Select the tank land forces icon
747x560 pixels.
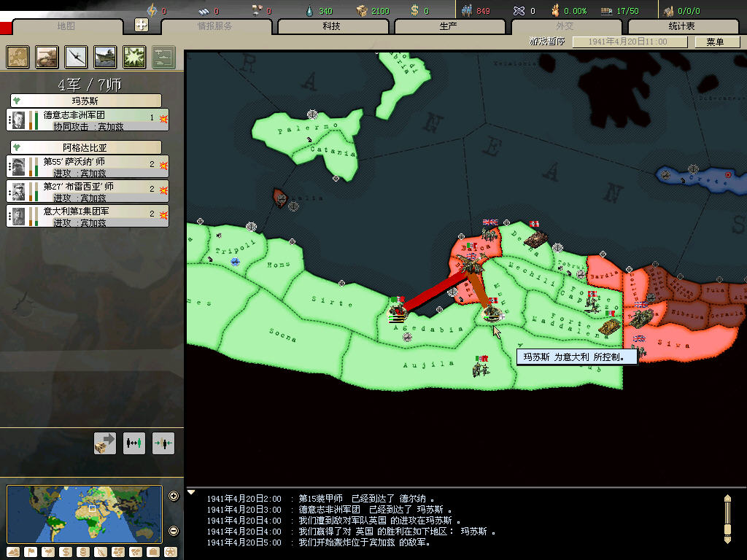click(x=47, y=57)
